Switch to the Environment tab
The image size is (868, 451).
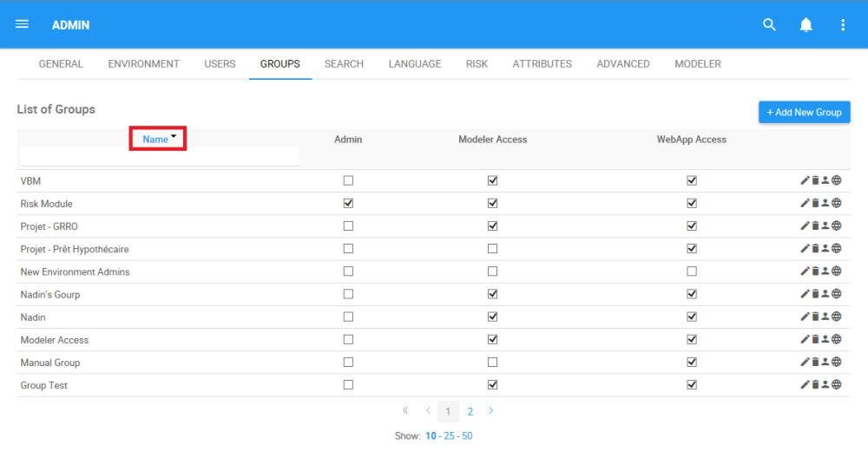[144, 63]
